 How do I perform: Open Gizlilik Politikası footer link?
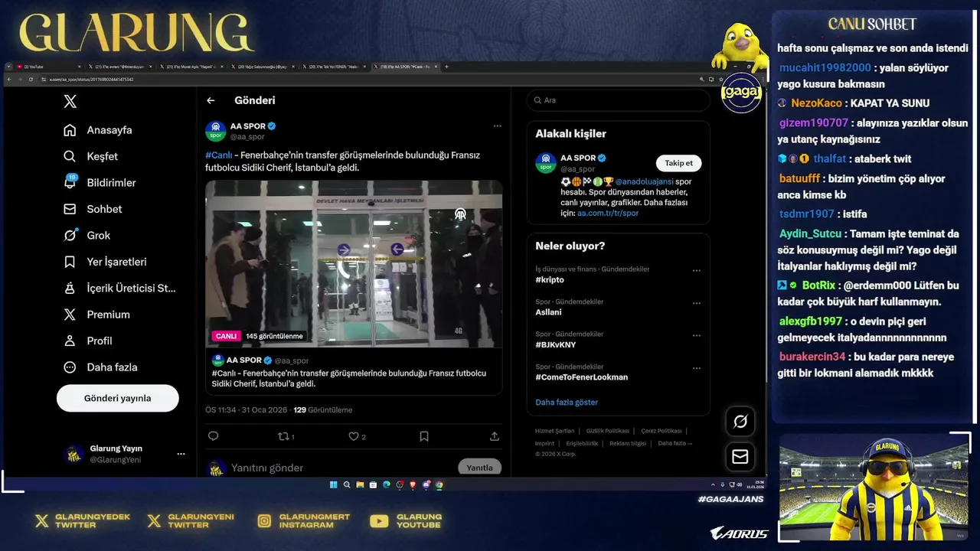click(608, 431)
